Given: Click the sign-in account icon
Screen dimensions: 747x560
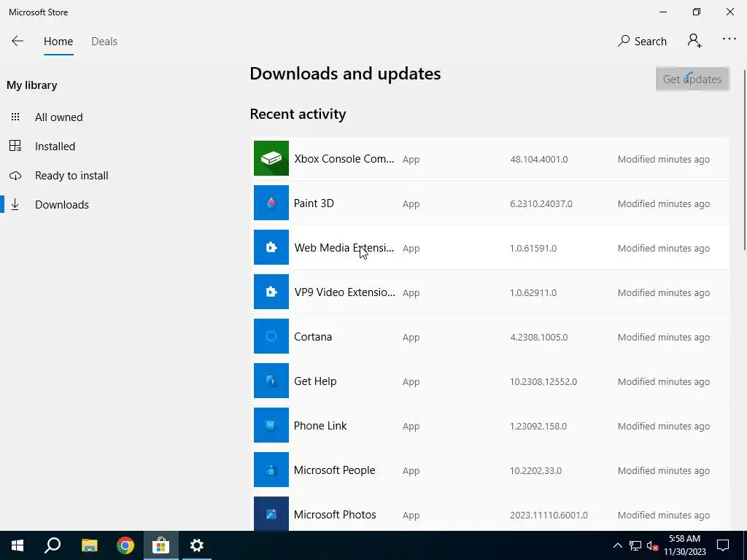Looking at the screenshot, I should click(x=694, y=41).
